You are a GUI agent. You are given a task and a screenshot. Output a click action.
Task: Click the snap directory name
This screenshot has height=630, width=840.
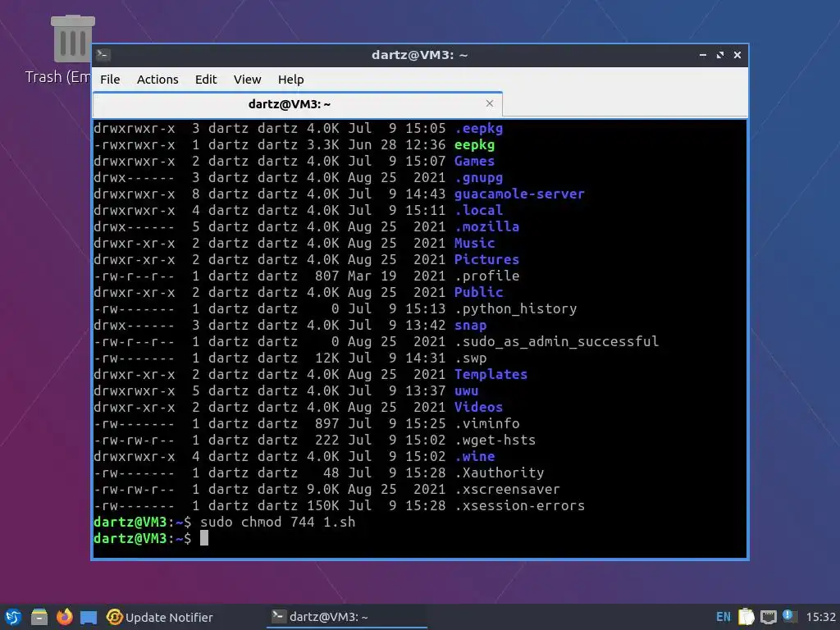click(470, 325)
